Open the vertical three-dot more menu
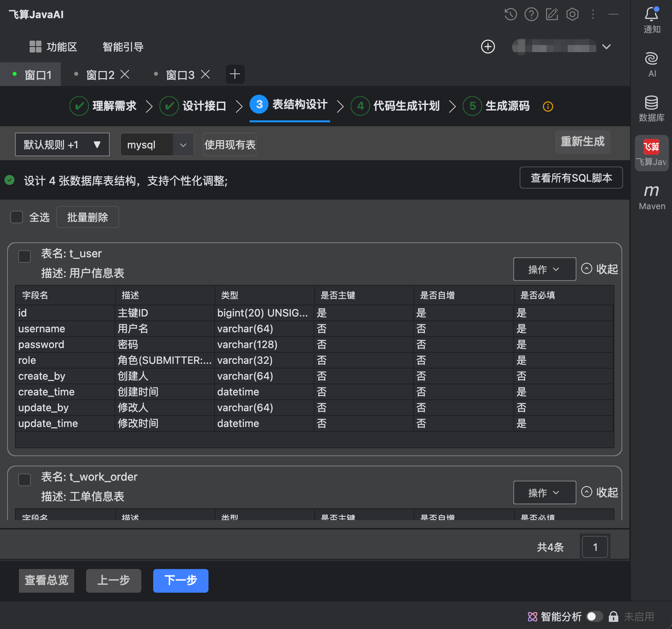The width and height of the screenshot is (672, 629). tap(593, 14)
